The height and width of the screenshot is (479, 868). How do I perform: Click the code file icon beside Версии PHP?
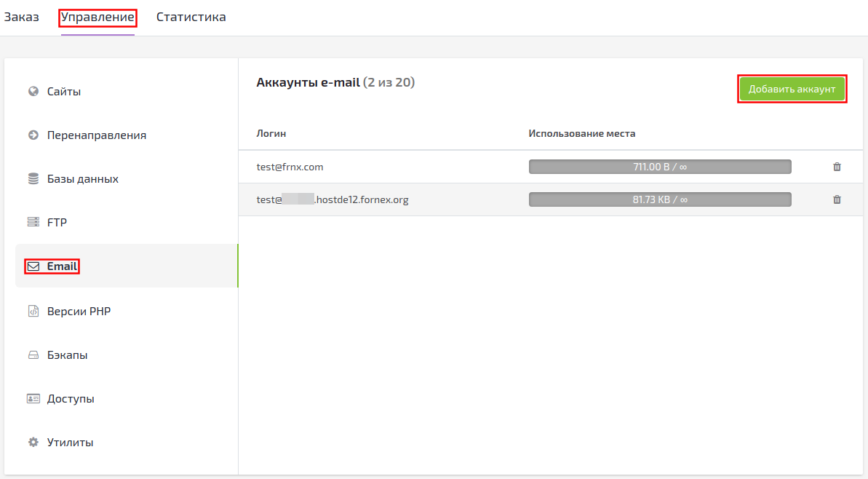pos(33,312)
